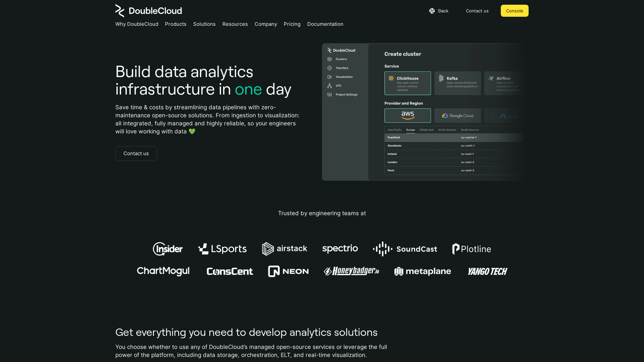The image size is (644, 362).
Task: Select the Frankfurt eu-central-1 row
Action: pos(454,138)
